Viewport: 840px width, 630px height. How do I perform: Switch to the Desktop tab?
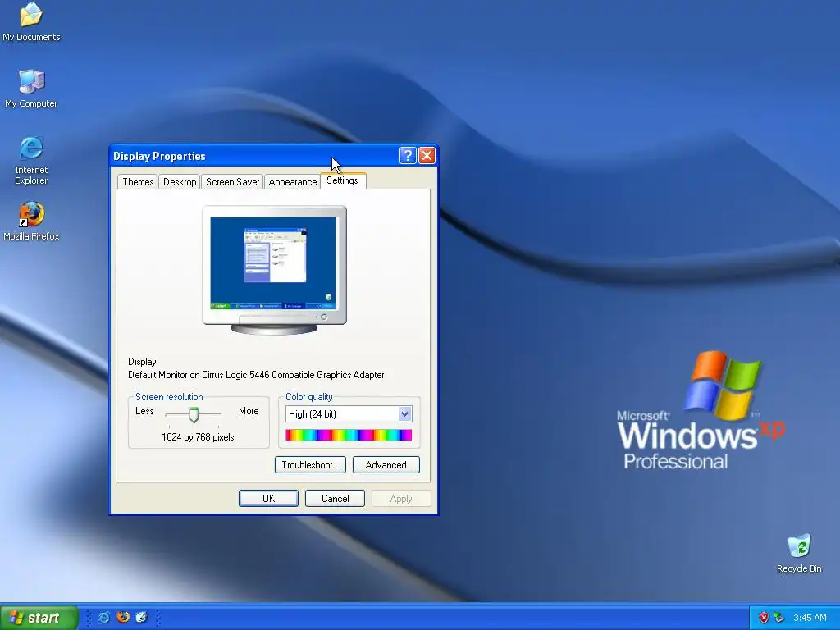pos(180,181)
